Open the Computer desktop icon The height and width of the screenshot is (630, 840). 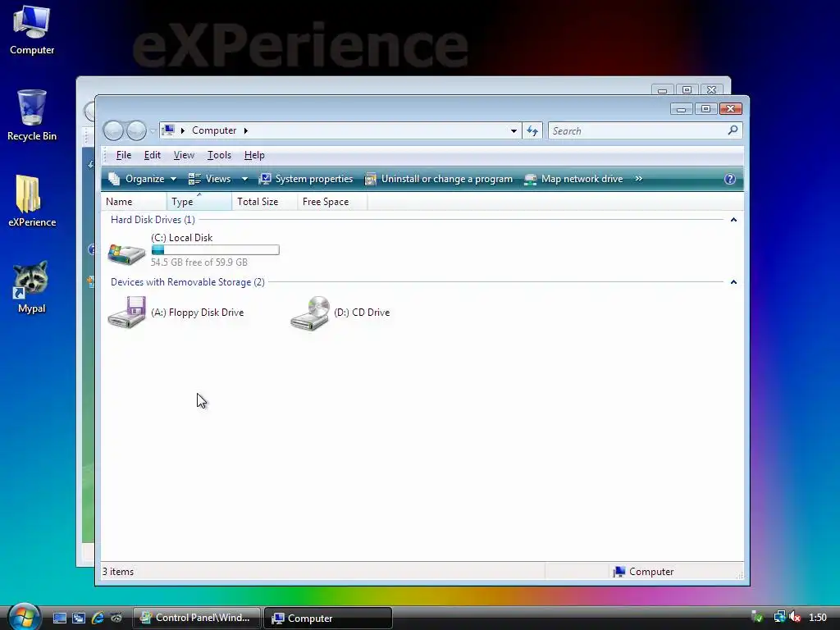click(32, 30)
